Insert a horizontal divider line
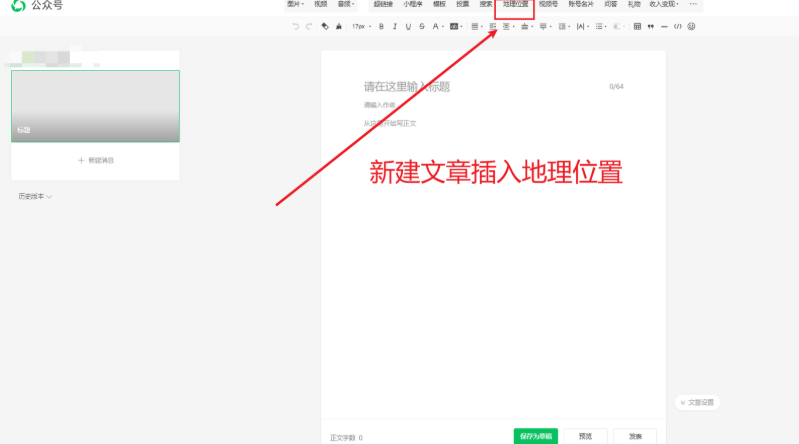The height and width of the screenshot is (444, 799). point(664,27)
